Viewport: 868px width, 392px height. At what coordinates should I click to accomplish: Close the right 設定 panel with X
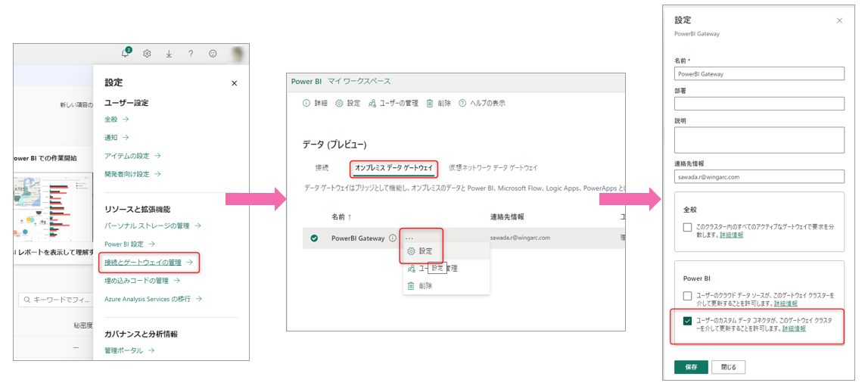[x=839, y=20]
